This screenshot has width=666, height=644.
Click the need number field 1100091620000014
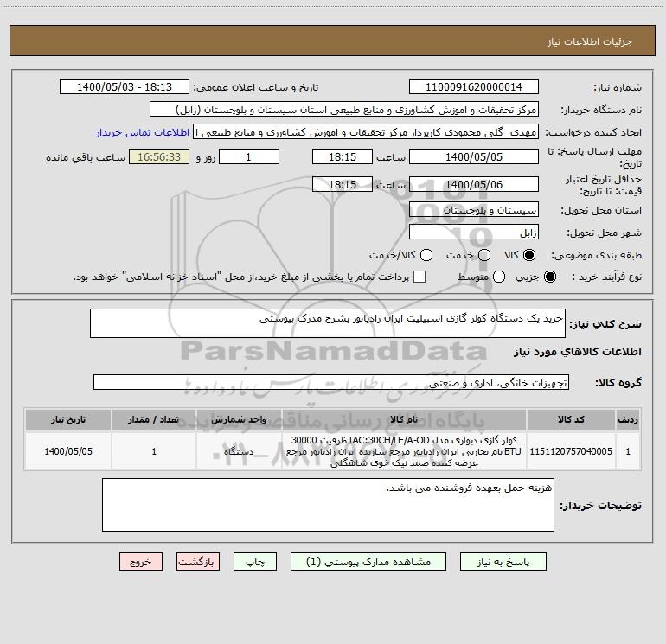click(474, 87)
